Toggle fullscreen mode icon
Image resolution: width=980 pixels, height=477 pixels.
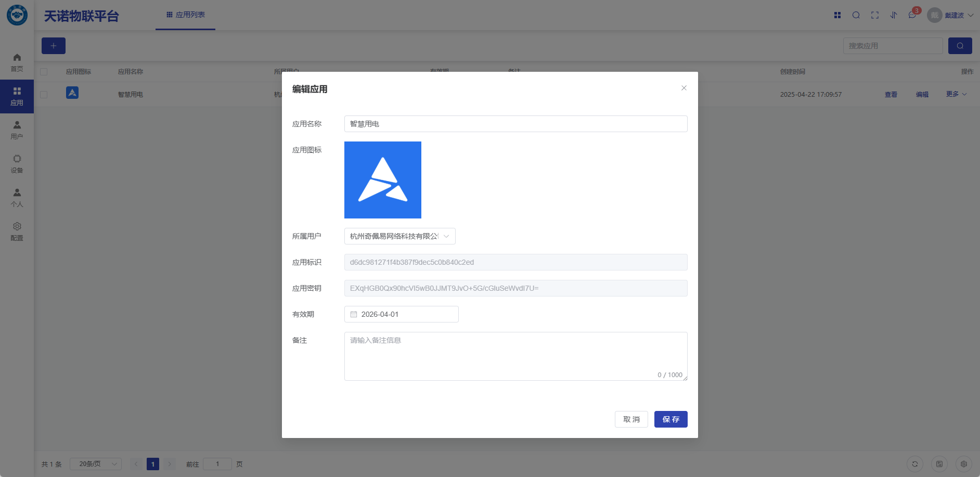point(875,15)
